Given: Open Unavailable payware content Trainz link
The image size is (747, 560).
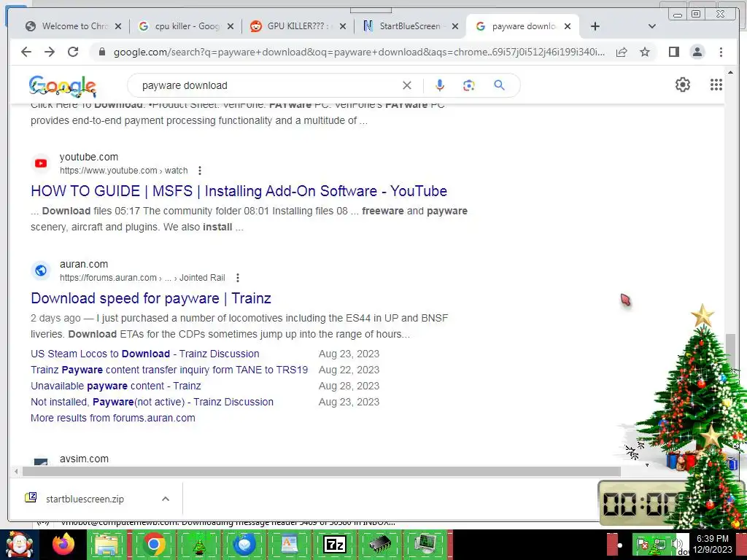Looking at the screenshot, I should [x=116, y=386].
